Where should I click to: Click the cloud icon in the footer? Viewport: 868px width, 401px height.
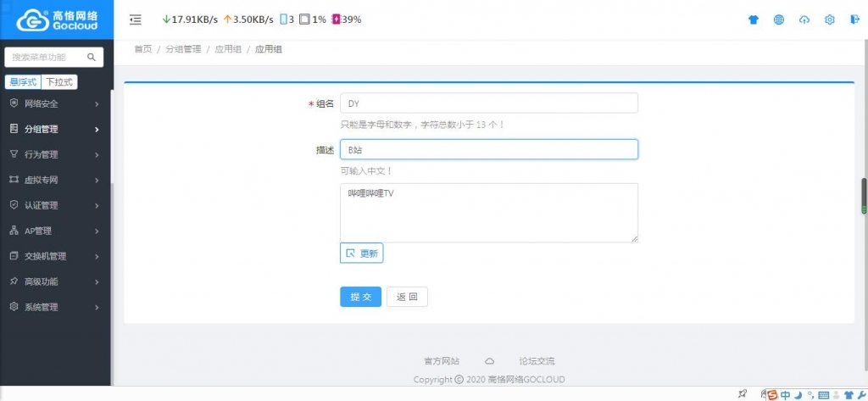pos(489,361)
